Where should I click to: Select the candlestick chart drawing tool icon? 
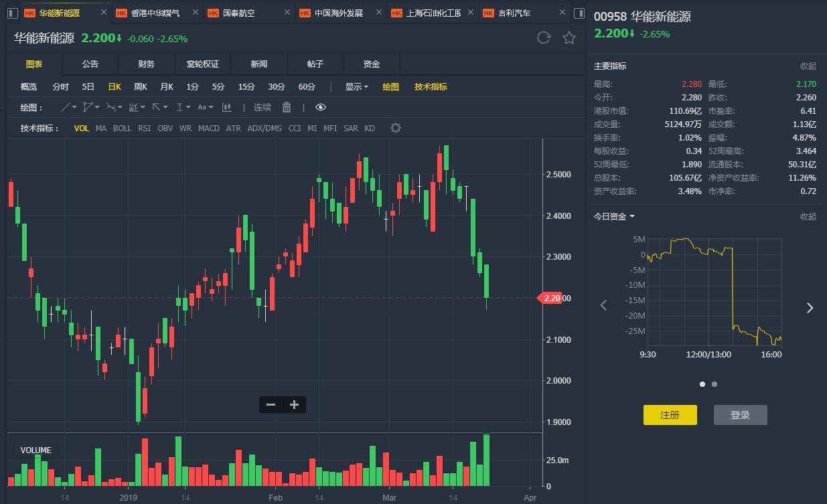tap(226, 107)
